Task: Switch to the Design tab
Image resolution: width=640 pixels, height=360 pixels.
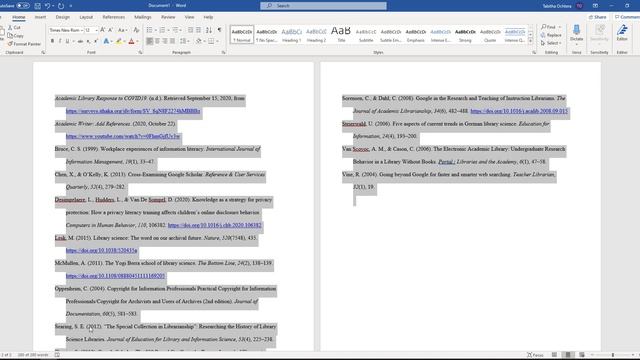Action: [x=62, y=17]
